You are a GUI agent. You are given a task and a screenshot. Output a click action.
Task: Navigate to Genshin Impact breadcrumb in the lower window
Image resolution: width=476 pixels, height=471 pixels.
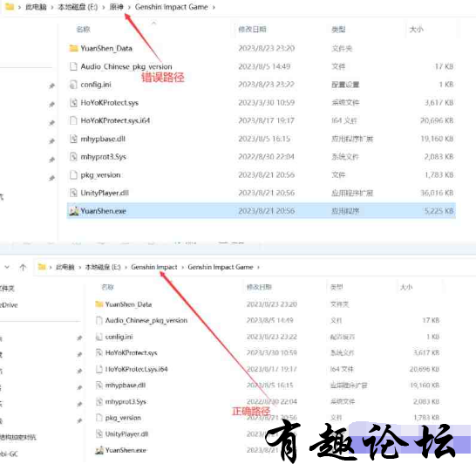point(154,267)
